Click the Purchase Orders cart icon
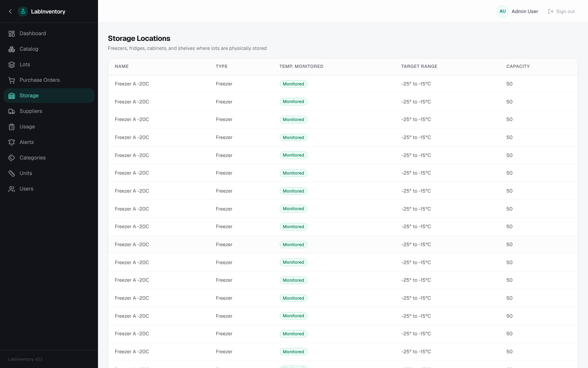This screenshot has height=368, width=588. 12,80
